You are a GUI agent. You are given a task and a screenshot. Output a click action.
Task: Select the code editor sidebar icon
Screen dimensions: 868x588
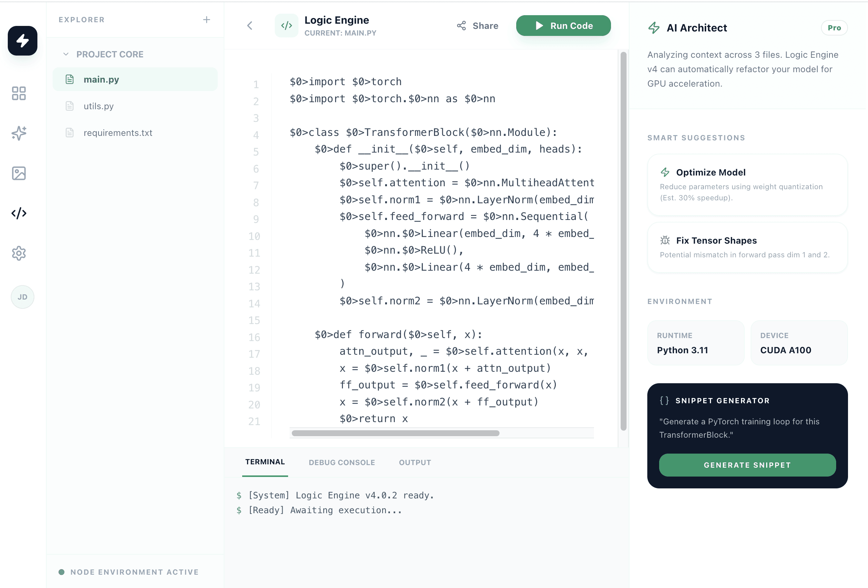tap(19, 213)
